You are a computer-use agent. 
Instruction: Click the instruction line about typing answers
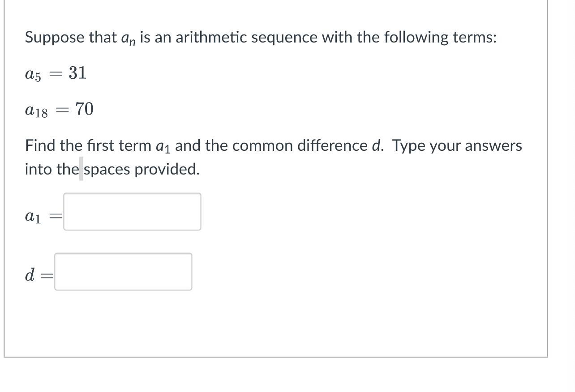coord(273,145)
